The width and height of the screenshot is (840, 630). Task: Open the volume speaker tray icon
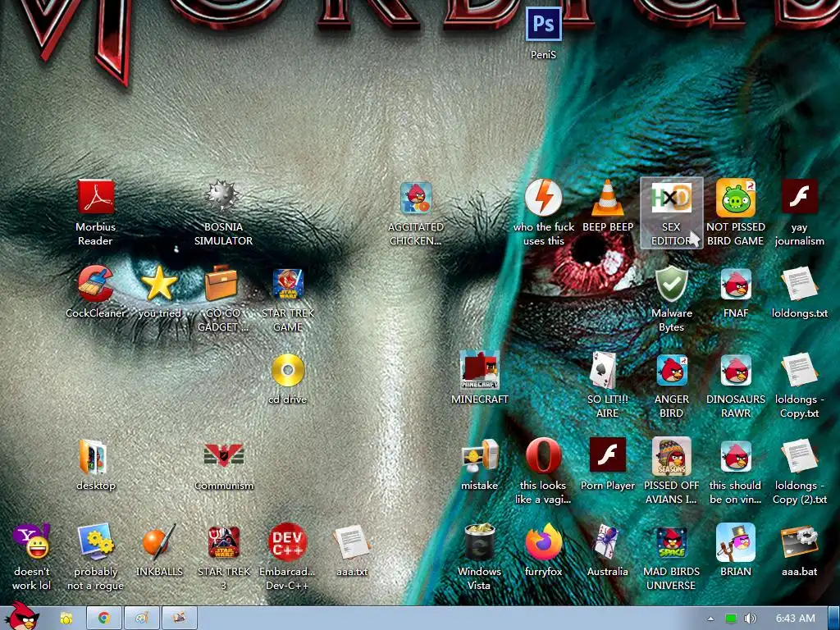(x=751, y=619)
